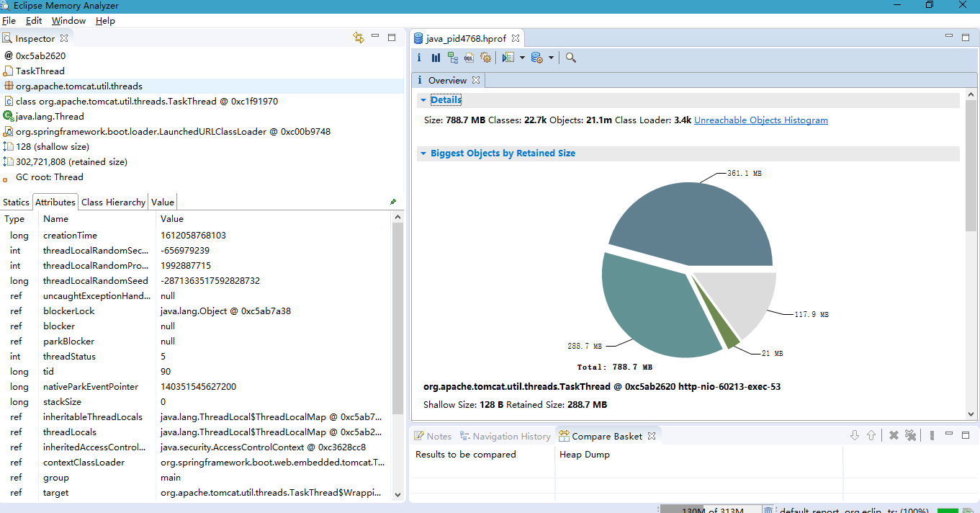Minimize the Compare Basket view
The image size is (980, 513).
coord(949,434)
